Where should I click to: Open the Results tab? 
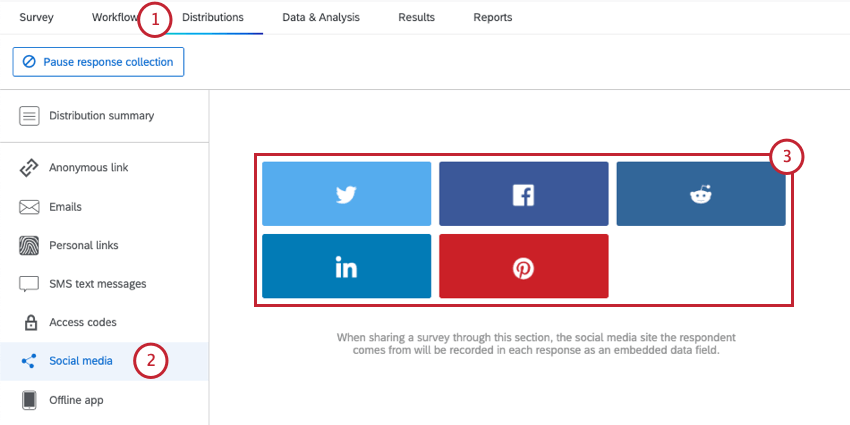416,17
